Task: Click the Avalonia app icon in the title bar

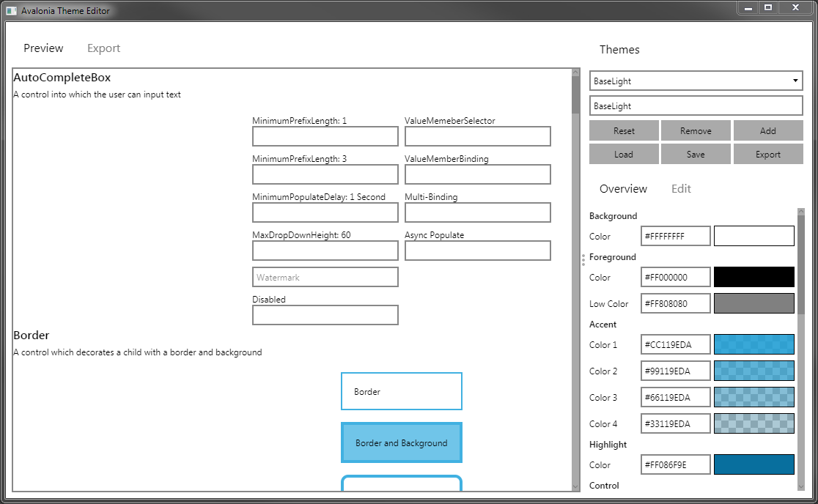Action: (x=10, y=10)
